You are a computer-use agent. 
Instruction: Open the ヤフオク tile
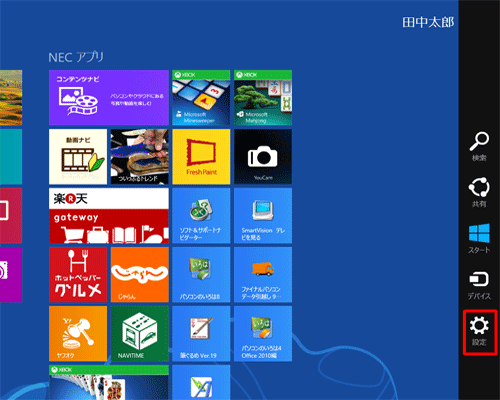pos(78,334)
